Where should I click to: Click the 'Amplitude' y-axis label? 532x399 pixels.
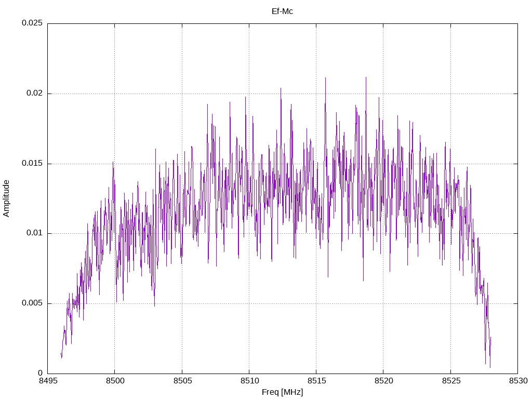coord(6,198)
